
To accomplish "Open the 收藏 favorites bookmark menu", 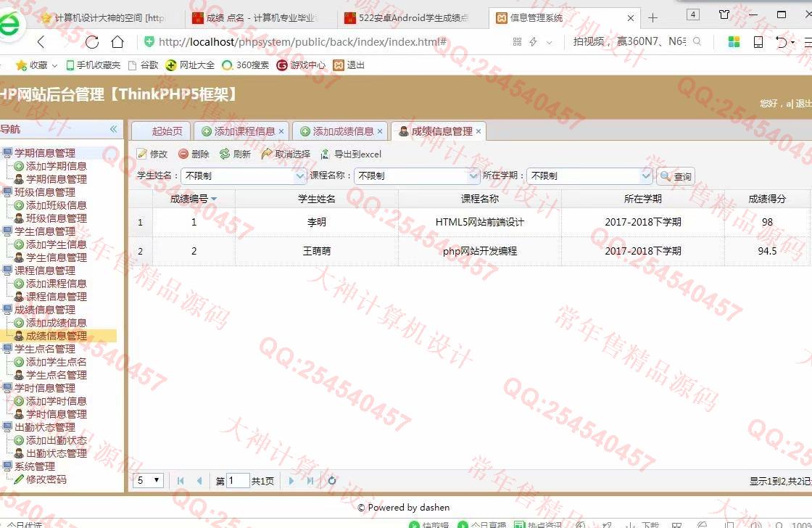I will pos(36,65).
